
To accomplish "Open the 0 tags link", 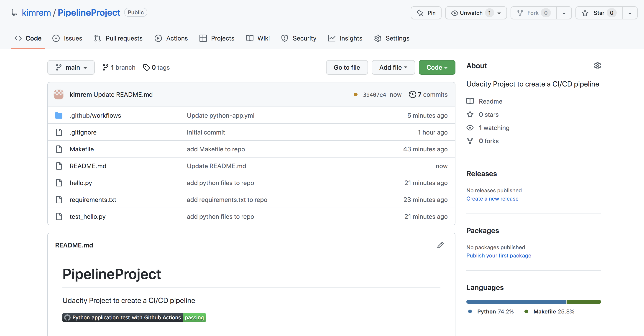I will tap(156, 68).
